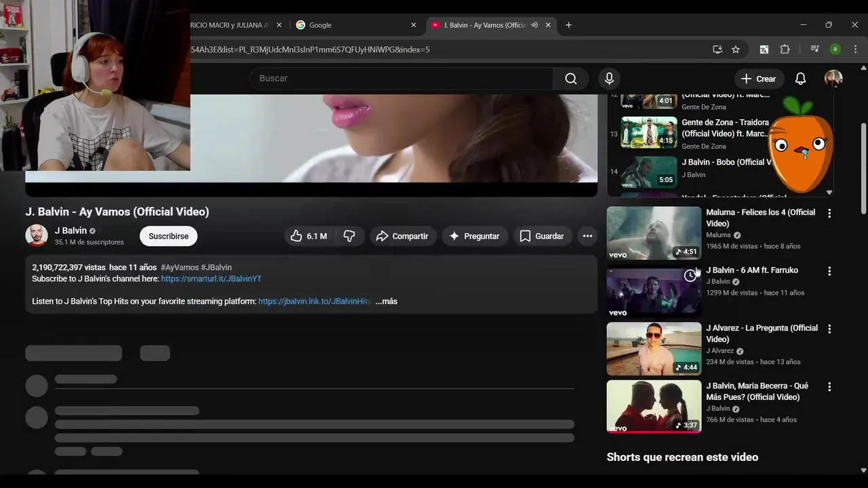Open a new browser tab
Image resolution: width=868 pixels, height=488 pixels.
(568, 25)
